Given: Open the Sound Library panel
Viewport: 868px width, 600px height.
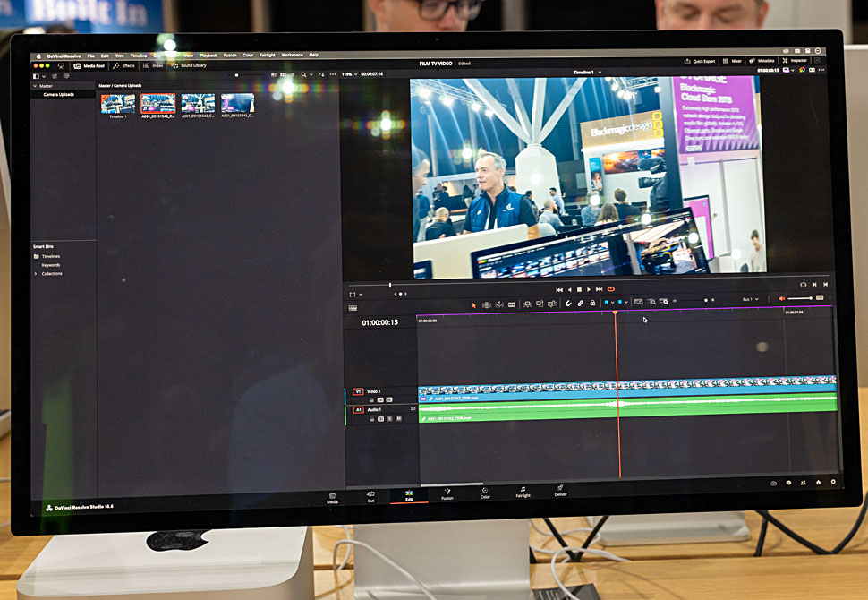Looking at the screenshot, I should 190,65.
